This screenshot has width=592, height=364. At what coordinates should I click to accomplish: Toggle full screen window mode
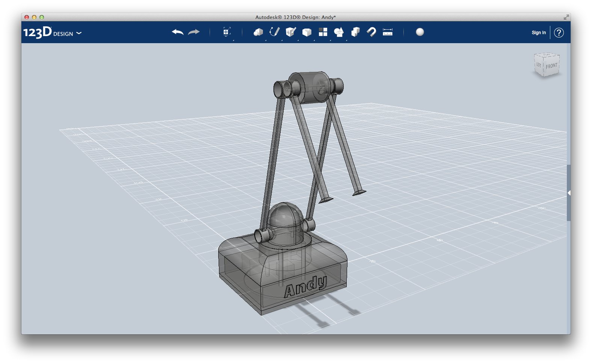tap(566, 17)
